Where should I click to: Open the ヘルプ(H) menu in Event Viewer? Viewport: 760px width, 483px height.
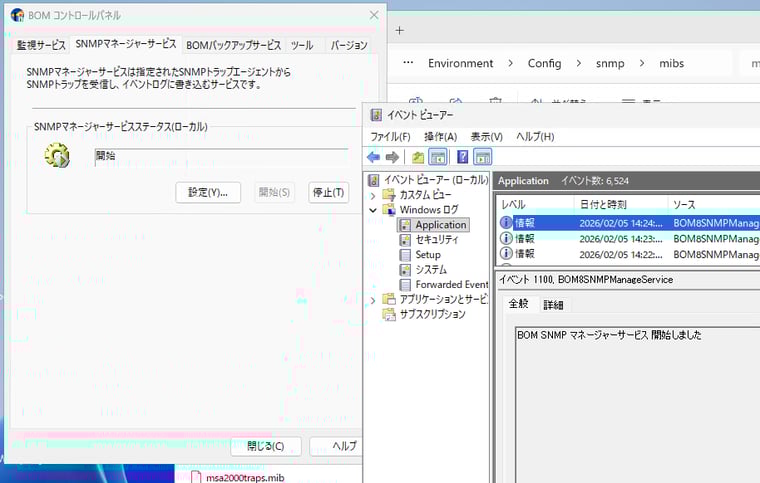point(535,137)
